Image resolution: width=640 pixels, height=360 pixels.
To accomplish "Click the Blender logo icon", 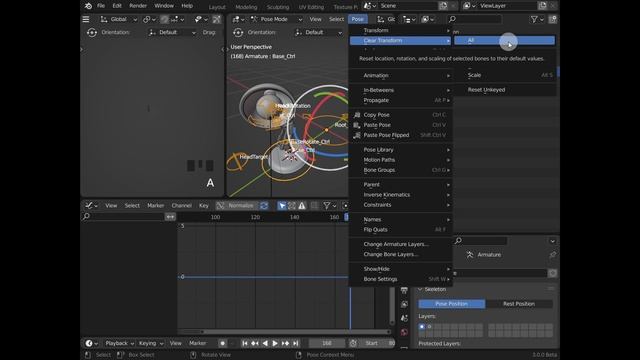I will [x=88, y=6].
